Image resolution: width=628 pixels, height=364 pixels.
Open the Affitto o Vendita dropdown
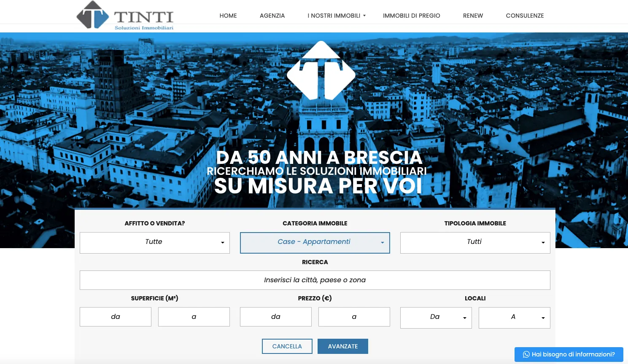pos(155,243)
